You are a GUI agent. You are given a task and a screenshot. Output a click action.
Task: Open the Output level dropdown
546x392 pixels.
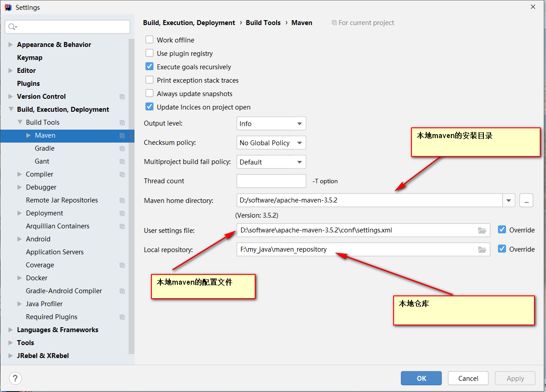coord(271,124)
